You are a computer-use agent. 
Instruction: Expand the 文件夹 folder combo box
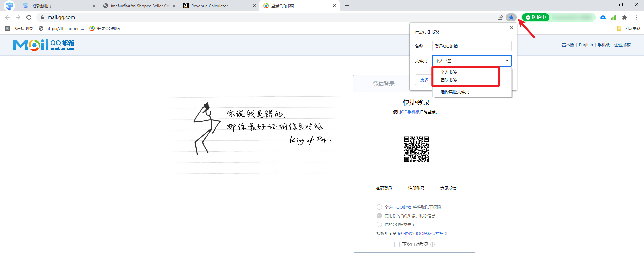(x=472, y=61)
